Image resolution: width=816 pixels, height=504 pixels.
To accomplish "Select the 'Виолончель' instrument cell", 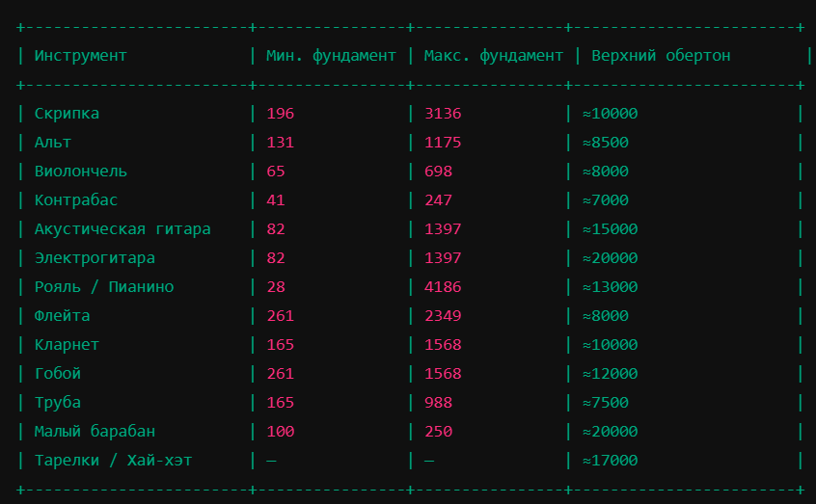I will click(81, 172).
